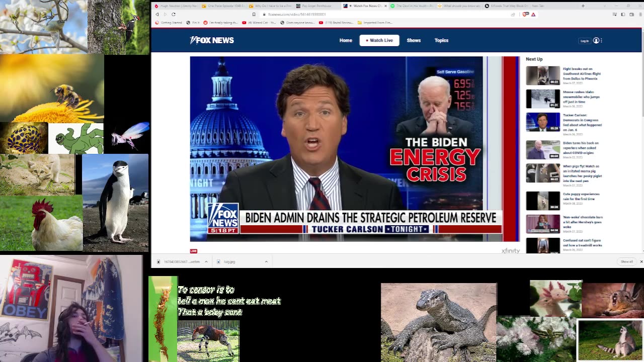Click the bumblebee on flower image
The height and width of the screenshot is (362, 644).
pos(52,88)
